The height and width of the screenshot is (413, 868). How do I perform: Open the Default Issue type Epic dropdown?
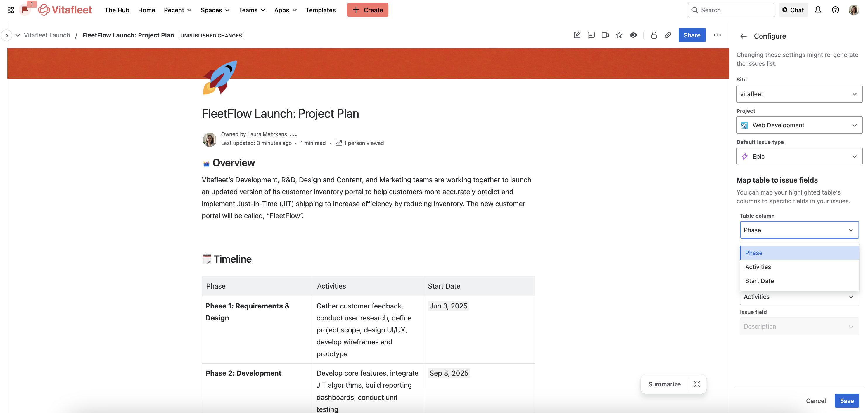click(x=799, y=156)
